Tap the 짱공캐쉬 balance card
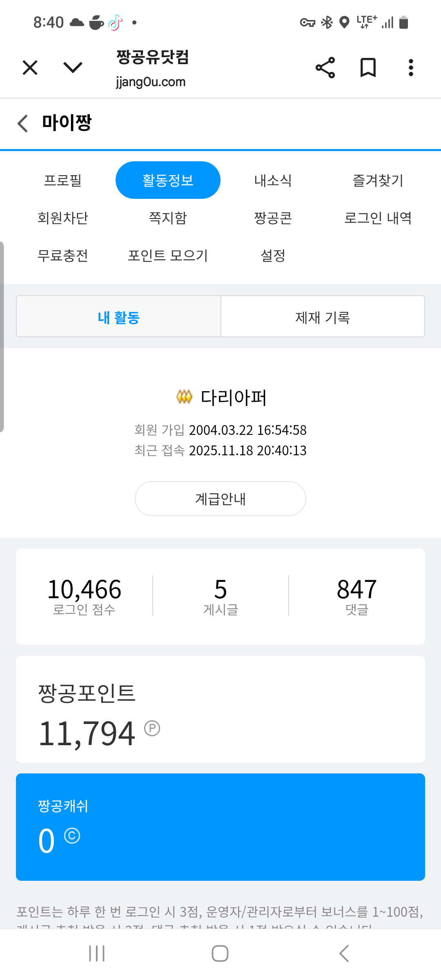This screenshot has height=980, width=441. pyautogui.click(x=220, y=827)
